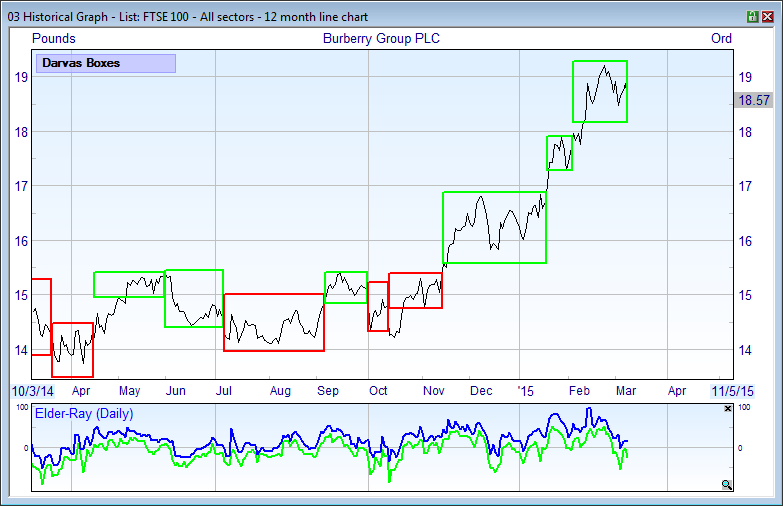The width and height of the screenshot is (783, 506).
Task: Click the Jul month label
Action: (x=223, y=391)
